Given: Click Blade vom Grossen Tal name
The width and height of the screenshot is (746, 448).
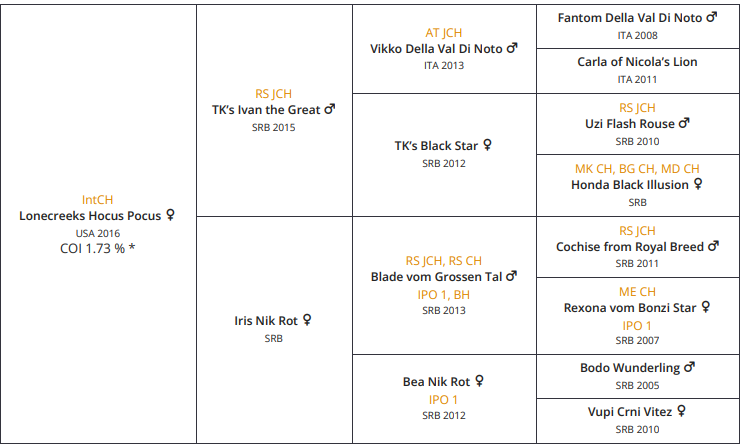Looking at the screenshot, I should pos(436,276).
